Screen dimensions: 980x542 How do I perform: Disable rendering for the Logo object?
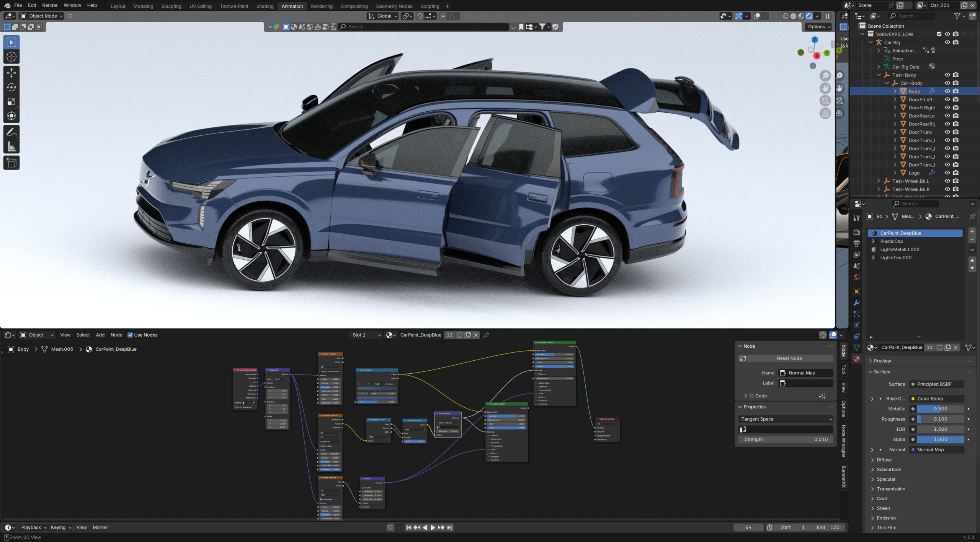tap(956, 173)
